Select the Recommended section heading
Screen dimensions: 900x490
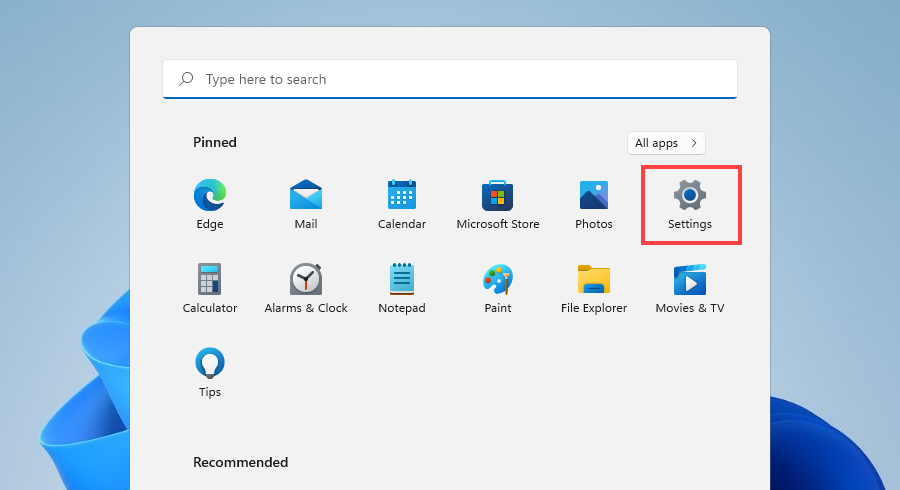coord(240,462)
